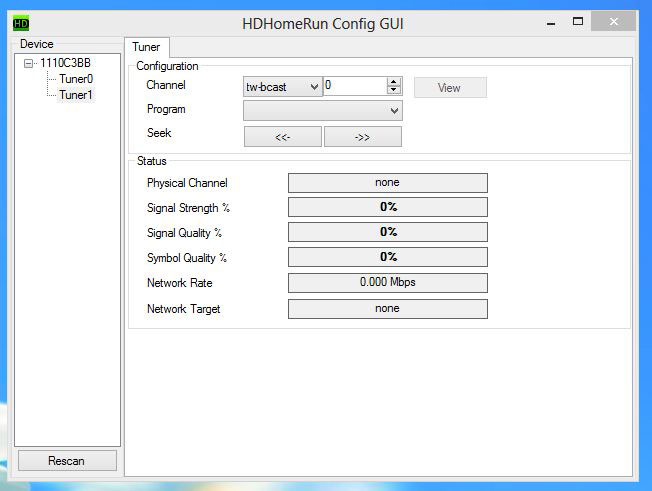The height and width of the screenshot is (491, 652).
Task: Collapse the 1110C3BB device tree node
Action: pos(28,64)
